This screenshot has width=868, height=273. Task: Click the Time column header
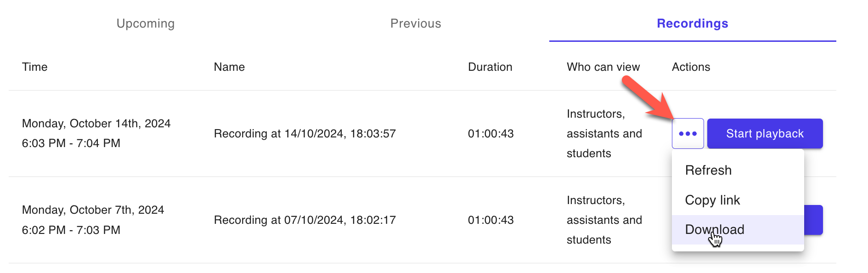tap(35, 67)
